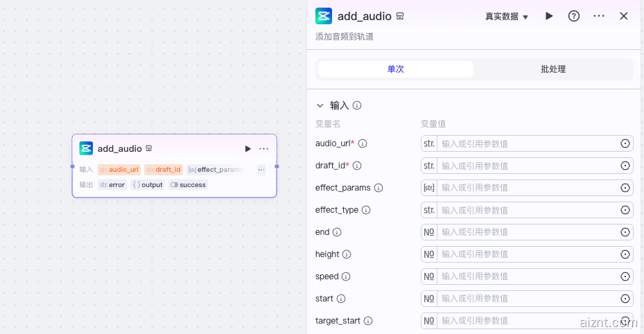This screenshot has height=334, width=644.
Task: Select the output object tag on node
Action: (148, 184)
